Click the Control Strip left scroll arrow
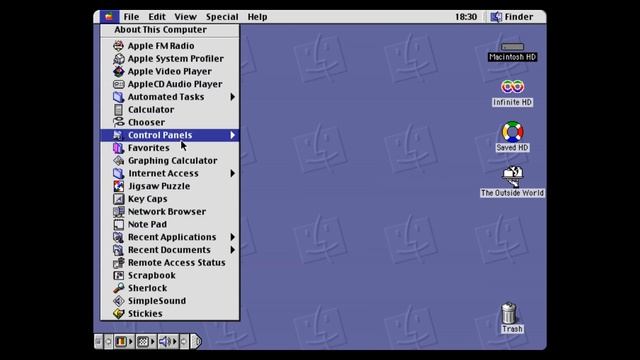The image size is (640, 360). (x=108, y=342)
